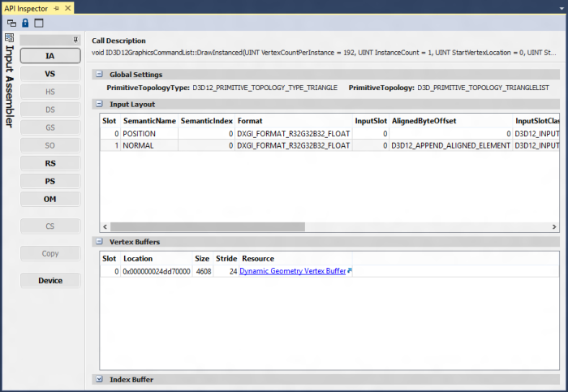Click the first toolbar icon beside the lock
568x392 pixels.
pyautogui.click(x=11, y=24)
